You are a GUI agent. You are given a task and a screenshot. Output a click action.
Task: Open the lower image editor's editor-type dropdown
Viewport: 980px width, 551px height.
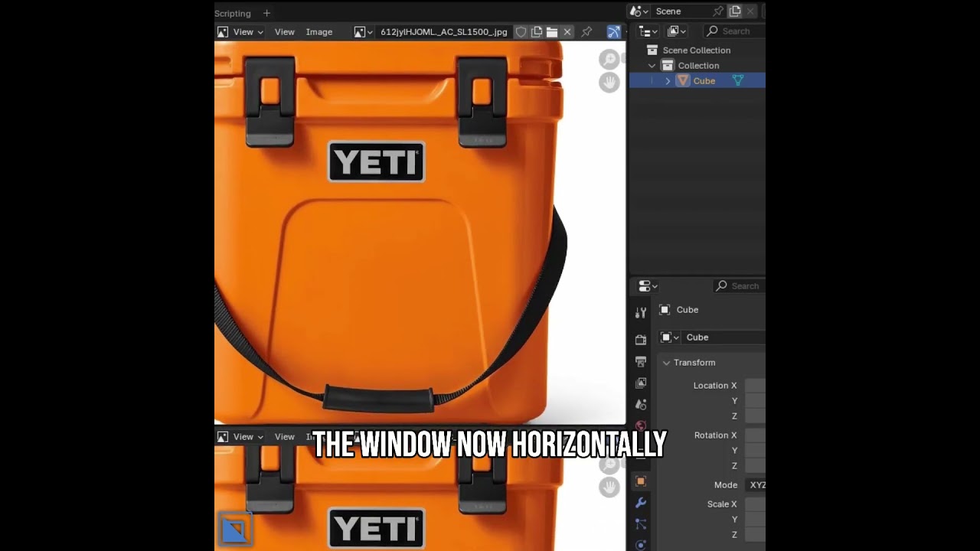click(222, 437)
